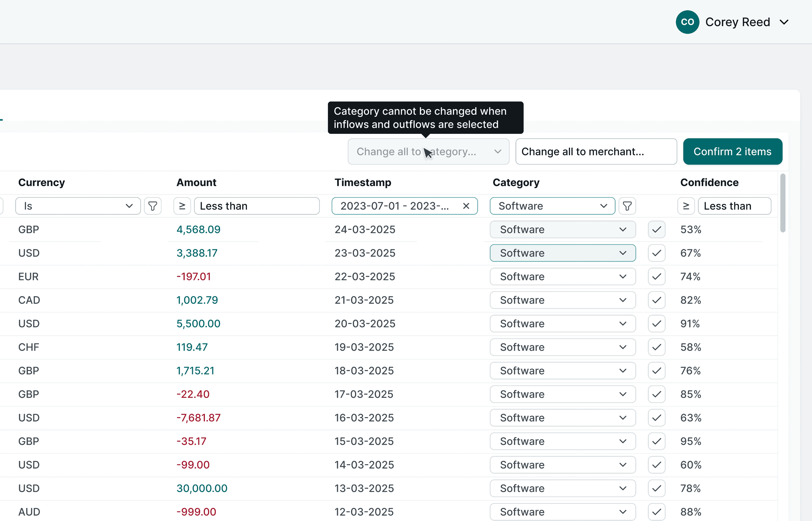Viewport: 812px width, 521px height.
Task: Click the Confidence greater-than-or-equal operator icon
Action: [686, 206]
